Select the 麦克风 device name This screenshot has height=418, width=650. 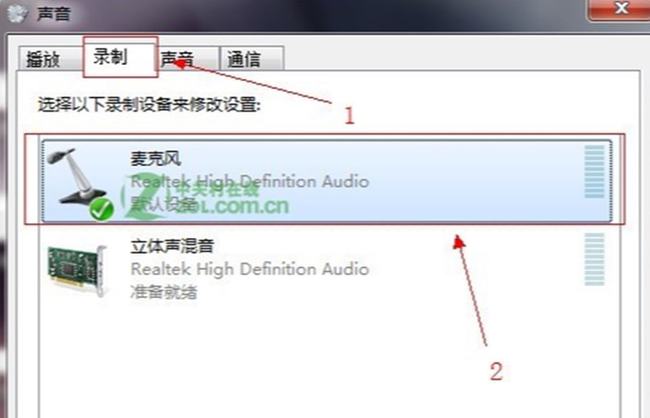pos(155,158)
